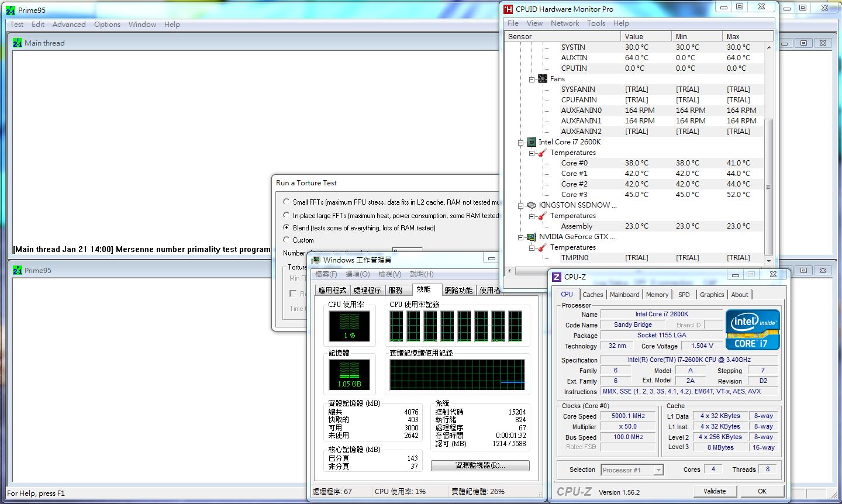Screen dimensions: 842x504
Task: Collapse the KINGSTON SSDNOW node
Action: pos(520,206)
